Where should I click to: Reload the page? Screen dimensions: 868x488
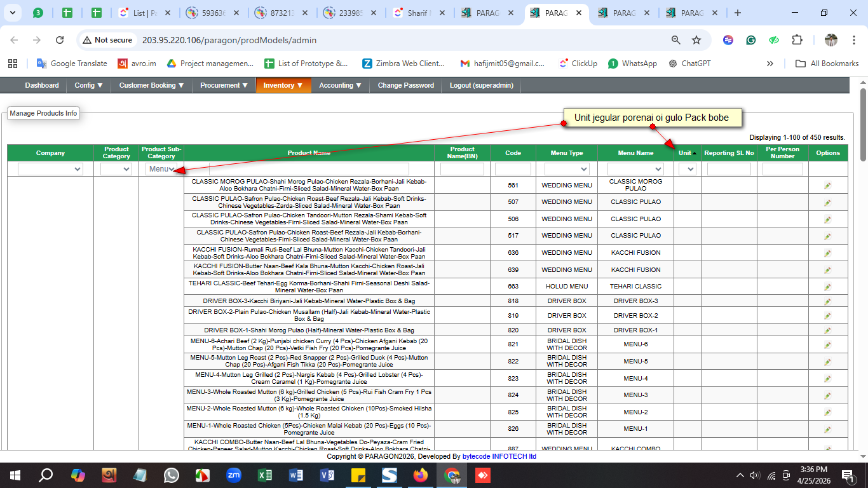pyautogui.click(x=60, y=40)
